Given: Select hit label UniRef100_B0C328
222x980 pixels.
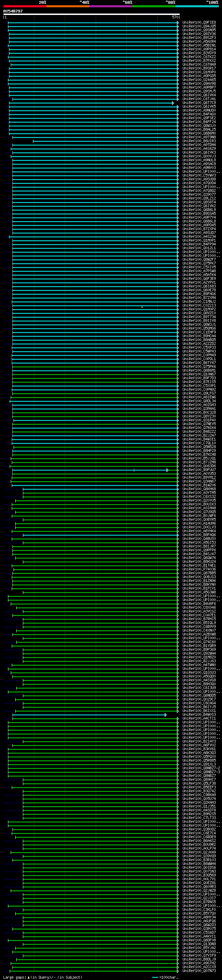Looking at the screenshot, I should [199, 412].
